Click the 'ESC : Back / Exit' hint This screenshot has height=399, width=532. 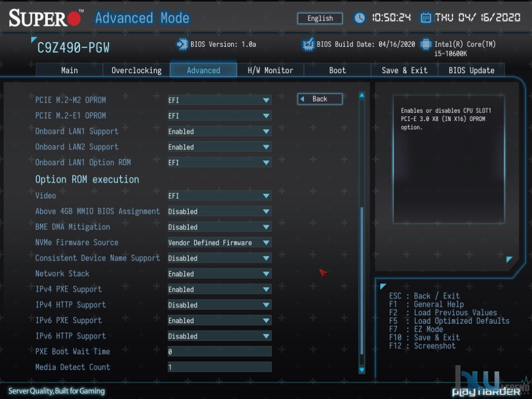[424, 296]
